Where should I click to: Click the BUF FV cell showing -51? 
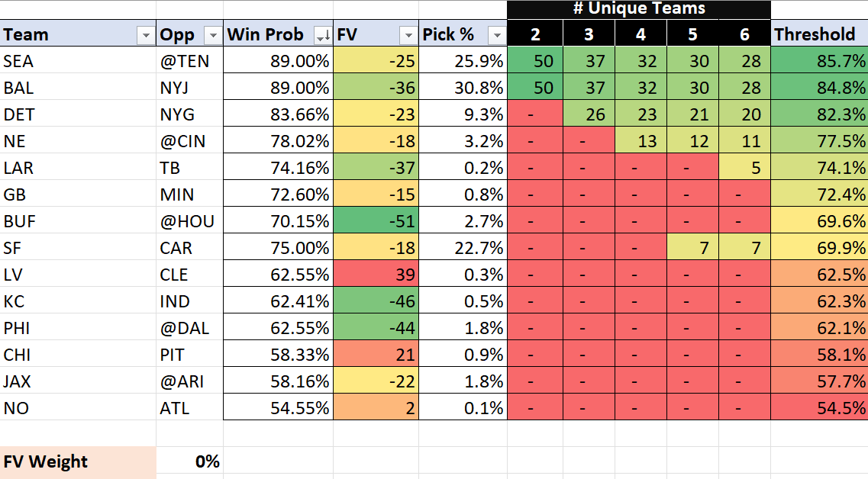click(376, 221)
